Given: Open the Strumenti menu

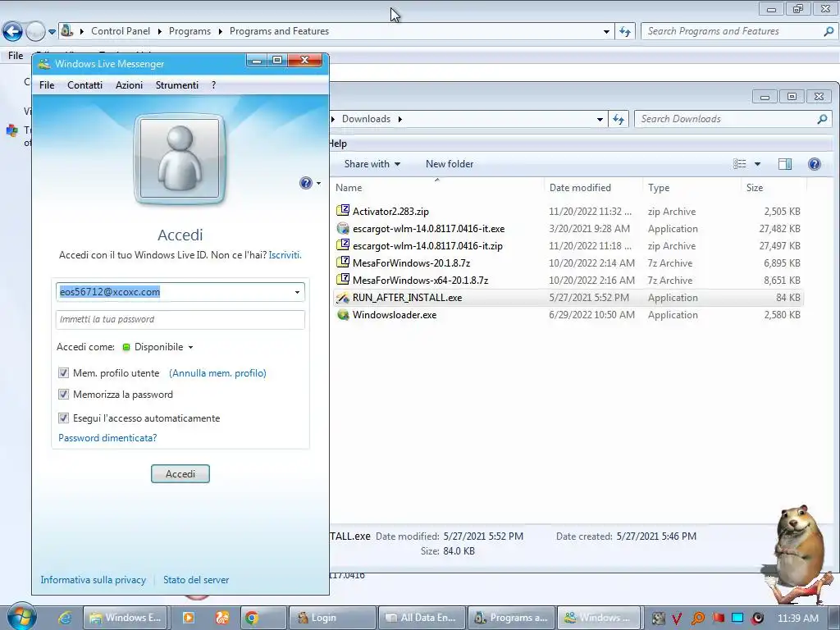Looking at the screenshot, I should (177, 85).
